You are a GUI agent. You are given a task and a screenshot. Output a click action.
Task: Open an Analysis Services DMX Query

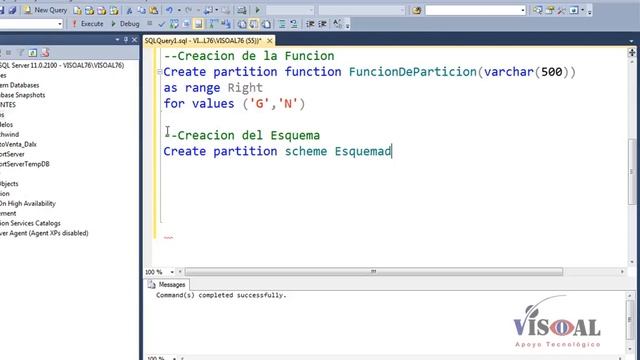tap(102, 10)
